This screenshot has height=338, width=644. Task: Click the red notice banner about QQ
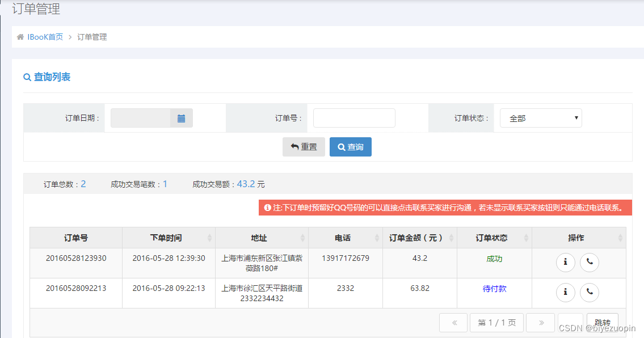click(445, 208)
